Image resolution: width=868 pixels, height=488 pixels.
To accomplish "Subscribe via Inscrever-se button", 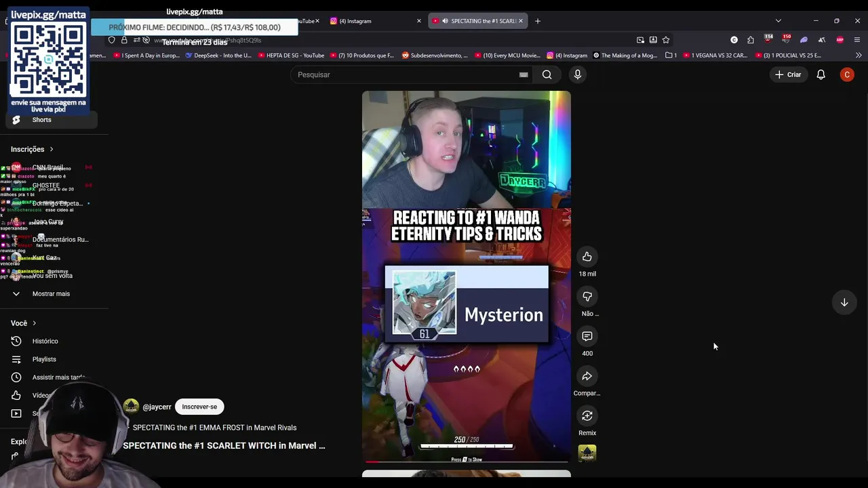I will (199, 407).
